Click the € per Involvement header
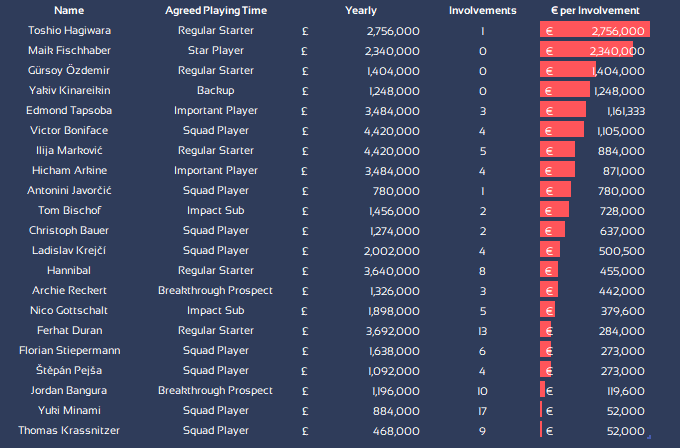 point(595,10)
